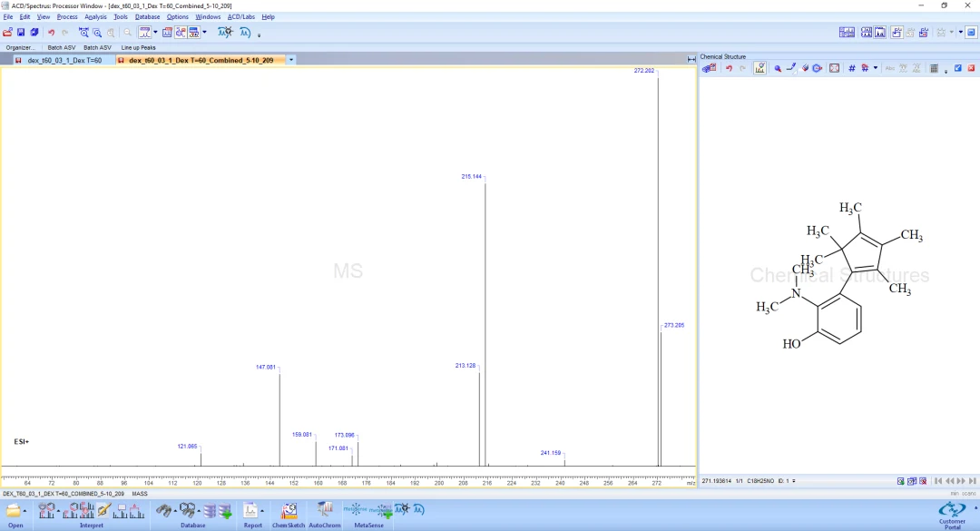
Task: Open dropdown arrow beside the Open folder
Action: (24, 511)
